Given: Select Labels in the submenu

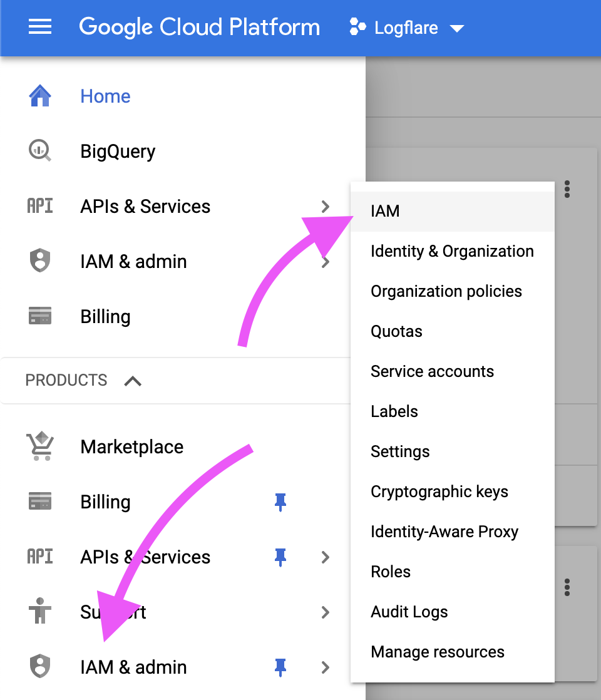Looking at the screenshot, I should click(452, 411).
